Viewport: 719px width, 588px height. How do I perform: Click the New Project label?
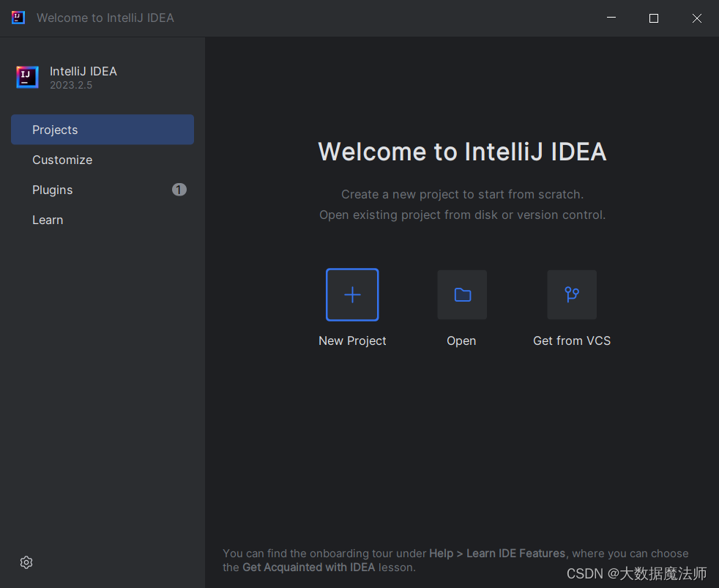pos(352,340)
